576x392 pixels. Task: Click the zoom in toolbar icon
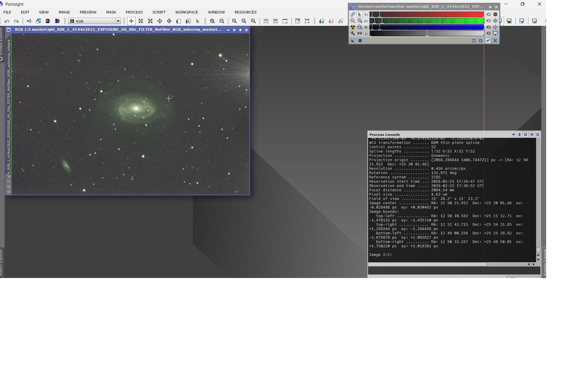pyautogui.click(x=212, y=21)
